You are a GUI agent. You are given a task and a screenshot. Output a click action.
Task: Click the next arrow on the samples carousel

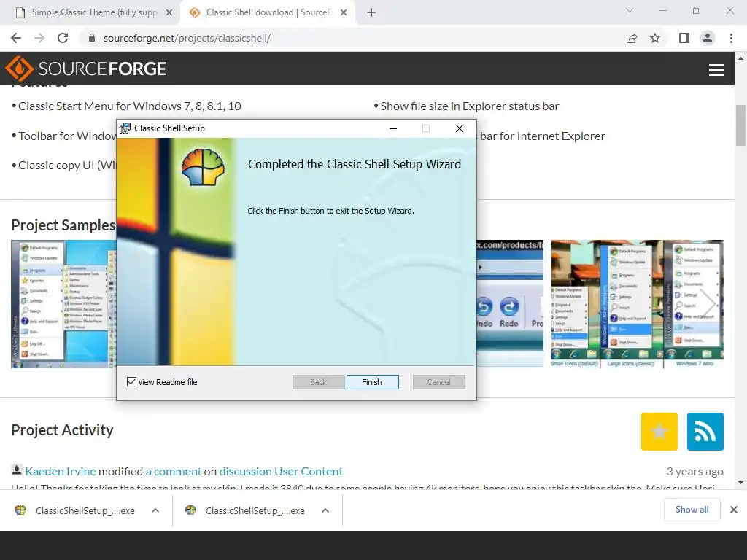pyautogui.click(x=708, y=303)
